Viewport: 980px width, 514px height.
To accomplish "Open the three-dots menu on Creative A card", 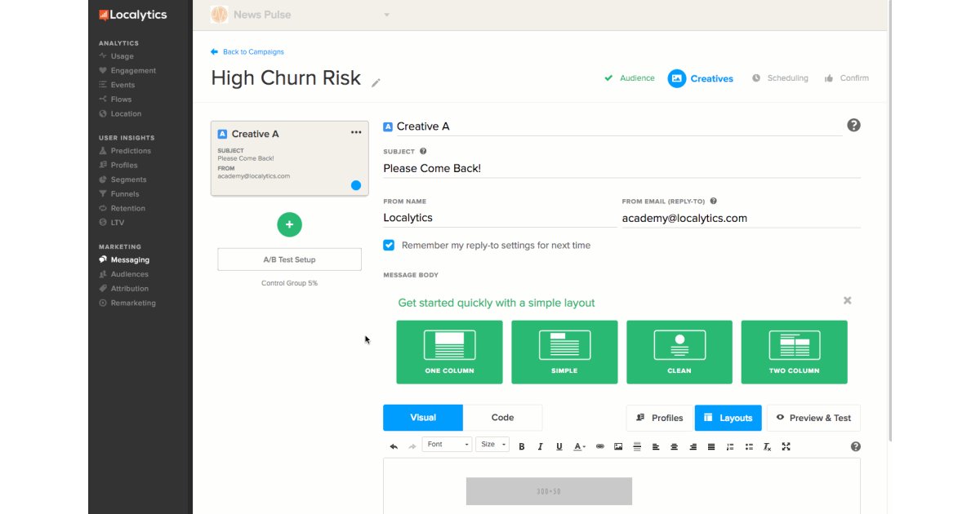I will (x=356, y=132).
